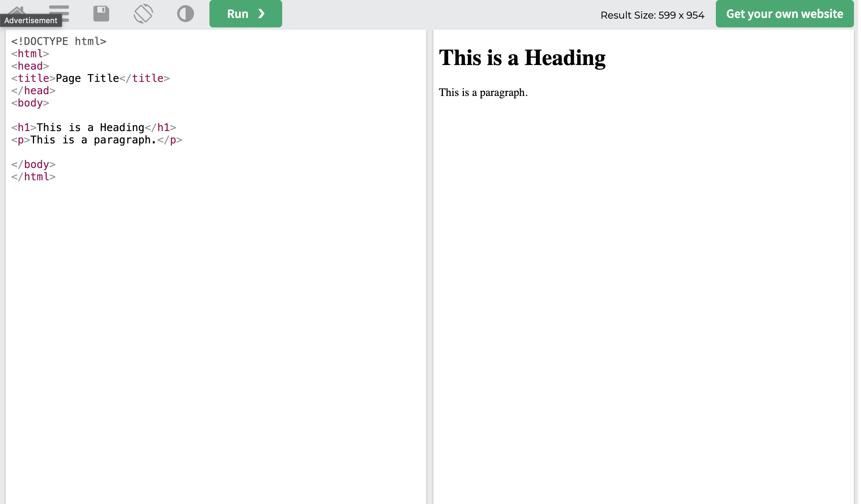The width and height of the screenshot is (861, 504).
Task: Click the rendered paragraph text in result
Action: coord(483,92)
